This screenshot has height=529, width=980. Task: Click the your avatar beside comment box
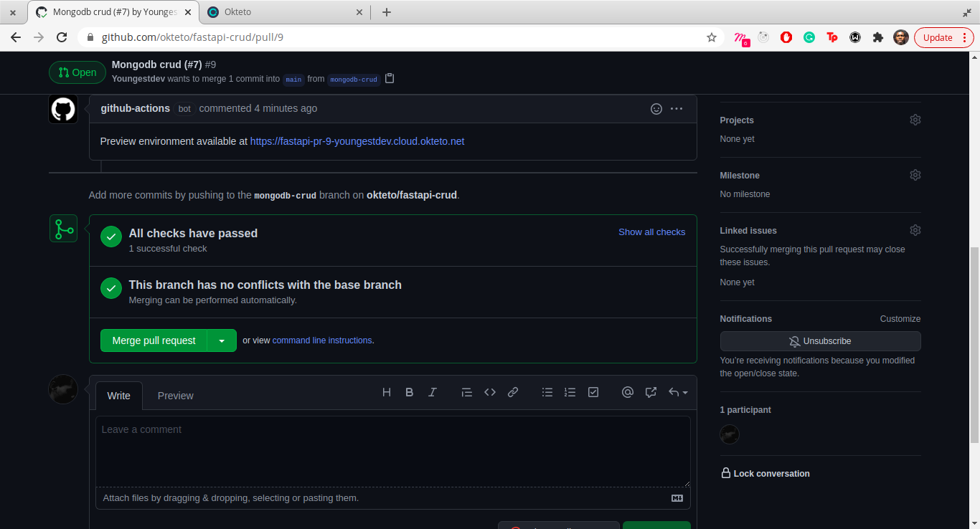click(x=63, y=389)
